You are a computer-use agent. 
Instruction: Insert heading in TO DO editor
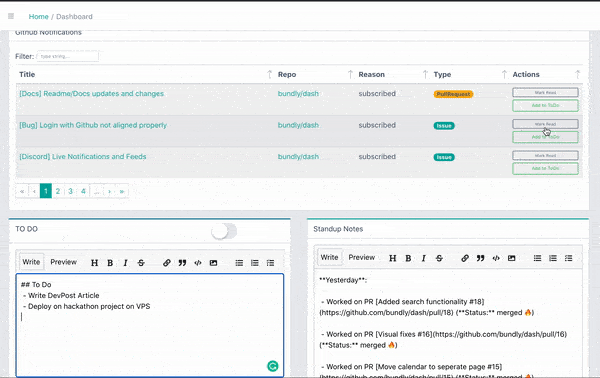(95, 263)
